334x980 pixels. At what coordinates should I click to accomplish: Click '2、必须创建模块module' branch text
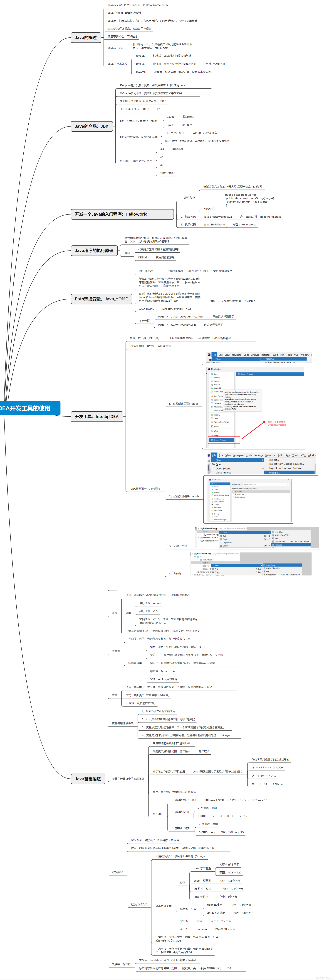[x=184, y=496]
